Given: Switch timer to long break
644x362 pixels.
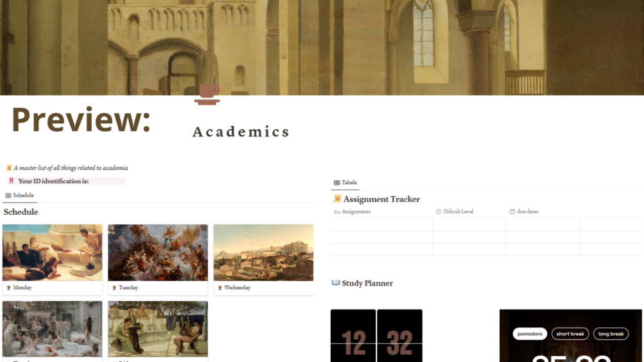Looking at the screenshot, I should [611, 334].
